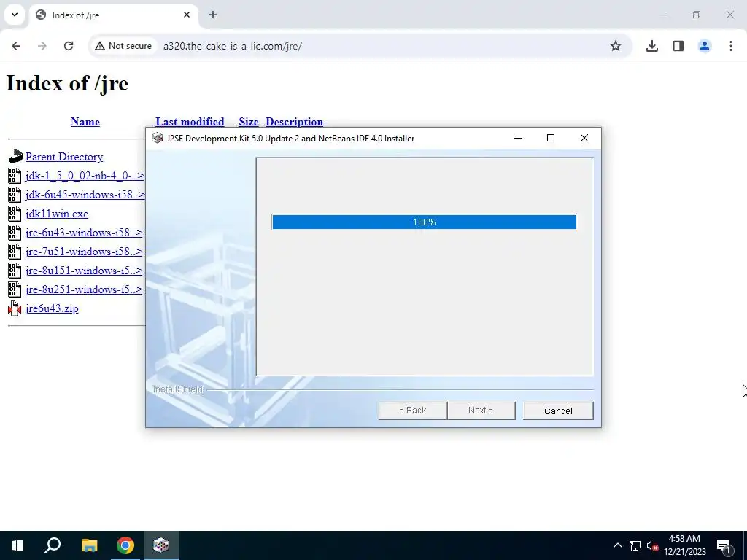This screenshot has width=747, height=560.
Task: Switch to Chrome in the taskbar
Action: tap(125, 545)
